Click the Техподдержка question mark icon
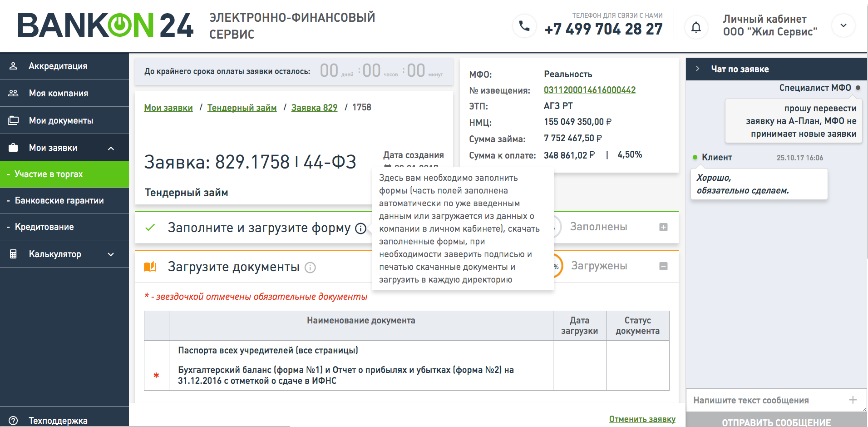The image size is (868, 427). (x=13, y=420)
